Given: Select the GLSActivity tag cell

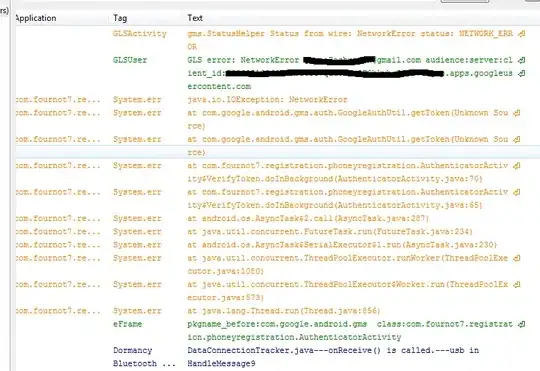Looking at the screenshot, I should (x=140, y=34).
